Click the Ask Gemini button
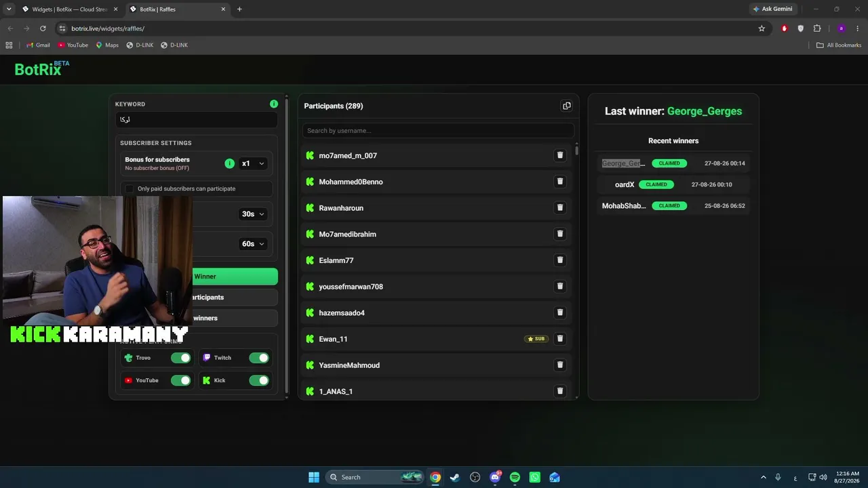This screenshot has width=868, height=488. coord(772,9)
